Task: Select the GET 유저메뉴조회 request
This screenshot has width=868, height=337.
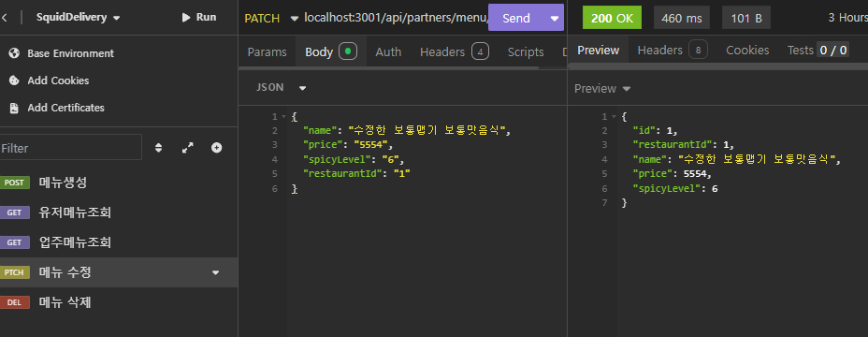Action: (119, 212)
